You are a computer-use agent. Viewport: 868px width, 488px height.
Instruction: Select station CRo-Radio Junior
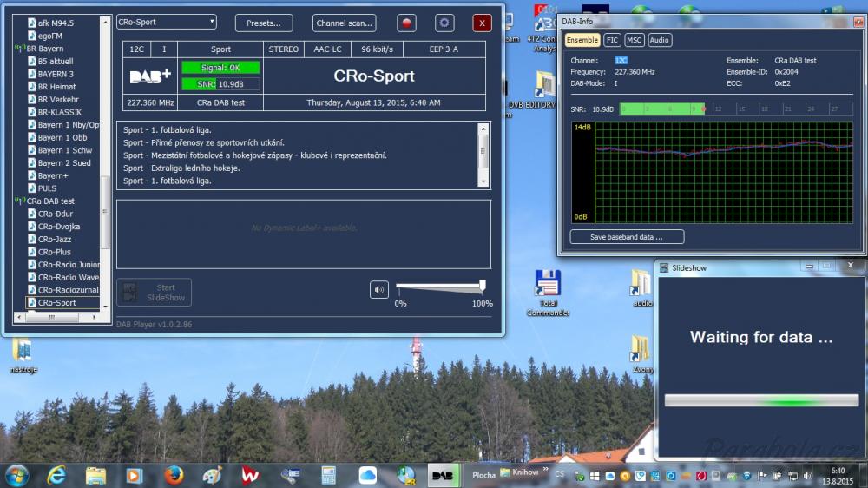(69, 265)
